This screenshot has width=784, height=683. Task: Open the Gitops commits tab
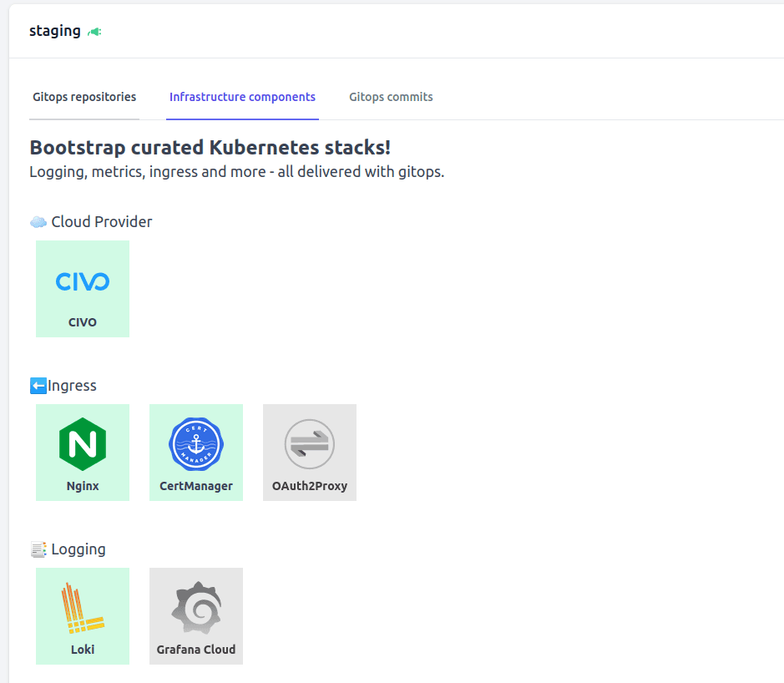391,97
